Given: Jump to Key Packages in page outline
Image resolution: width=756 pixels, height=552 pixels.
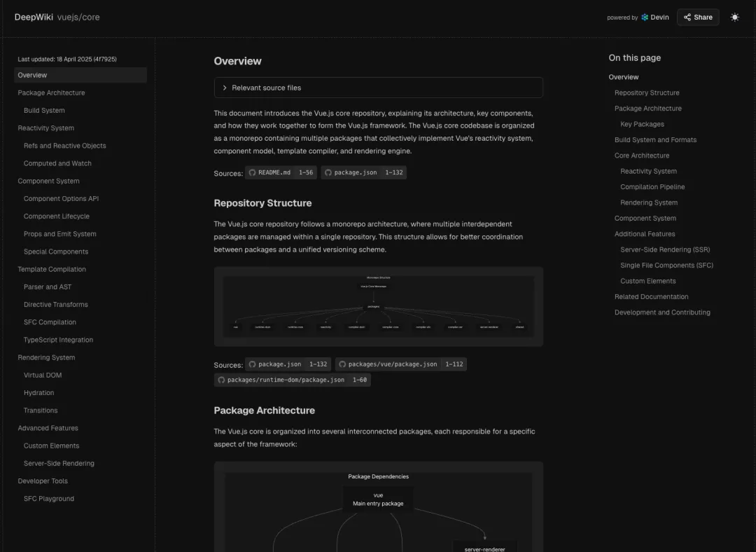Looking at the screenshot, I should pyautogui.click(x=642, y=124).
